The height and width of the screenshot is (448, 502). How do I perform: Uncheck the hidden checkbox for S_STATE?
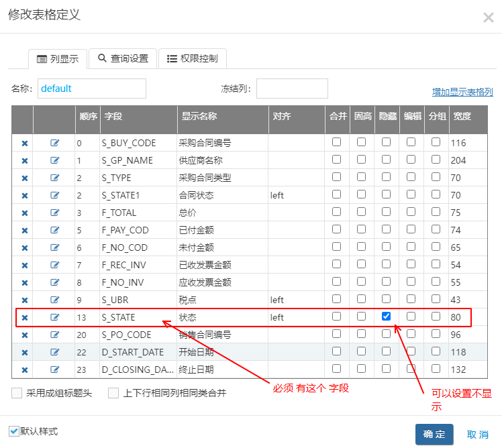point(386,317)
